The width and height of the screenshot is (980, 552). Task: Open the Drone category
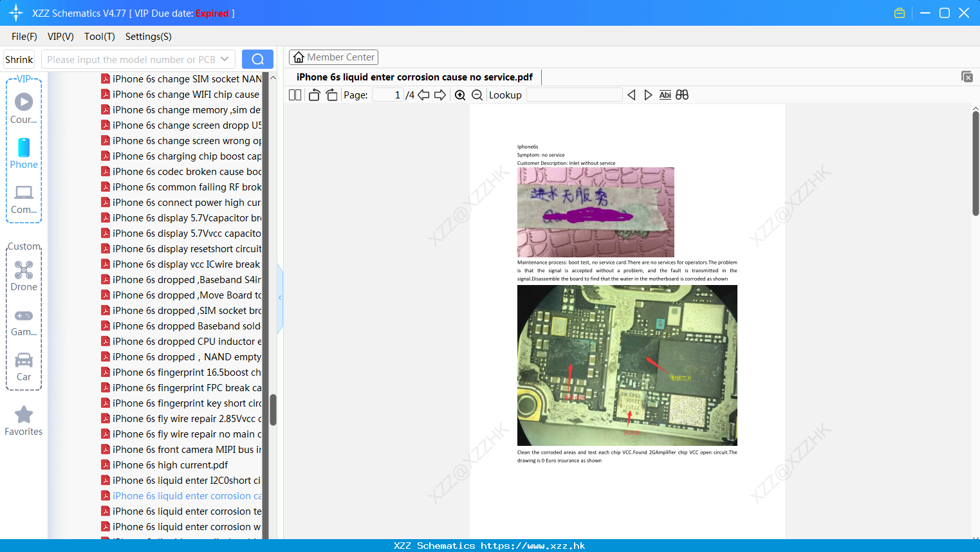(24, 276)
